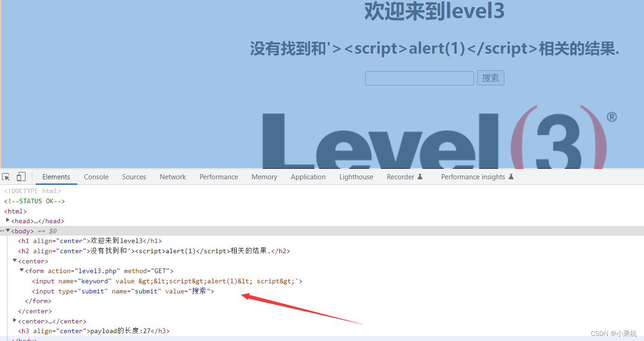Screen dimensions: 644x341
Task: Switch to the Elements tab
Action: (56, 177)
